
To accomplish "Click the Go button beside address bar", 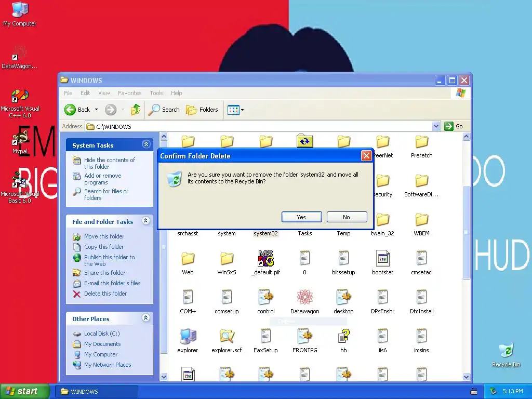I will coord(453,126).
